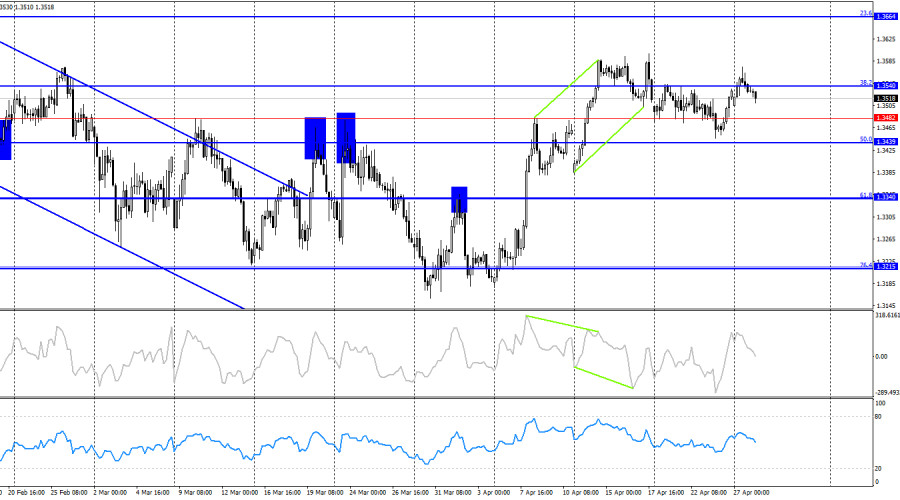Select the red 1.3482 price label
Viewport: 900px width, 500px height.
coord(886,118)
